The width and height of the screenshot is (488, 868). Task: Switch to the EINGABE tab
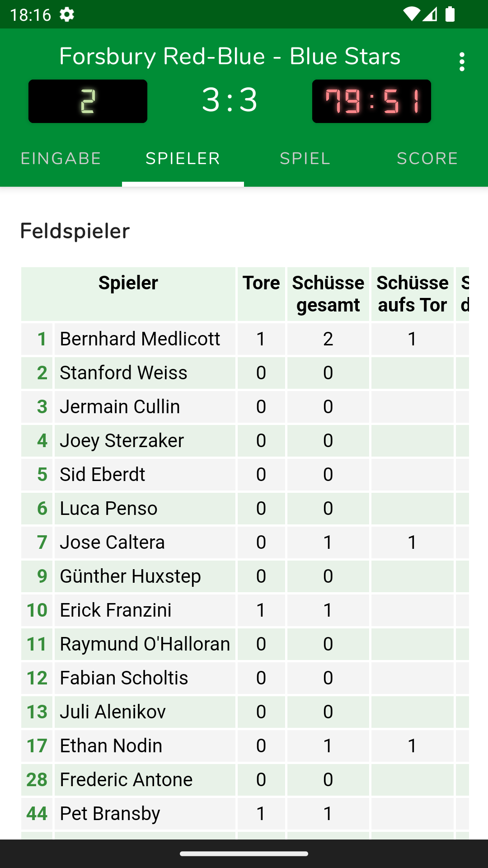tap(61, 159)
